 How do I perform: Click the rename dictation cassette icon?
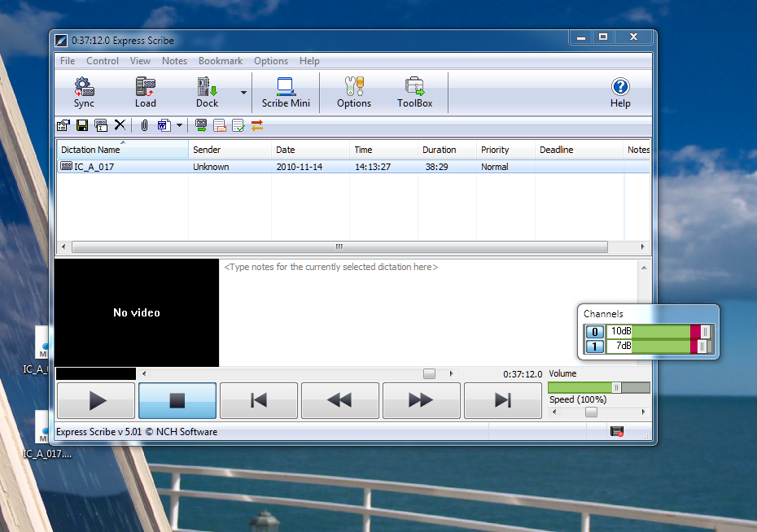coord(101,126)
